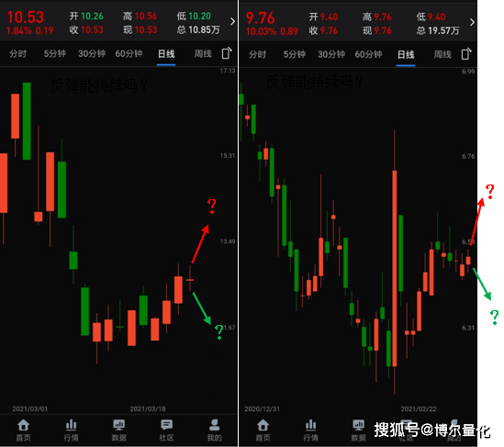Image resolution: width=504 pixels, height=447 pixels.
Task: Open 社区 community icon in left panel
Action: [166, 430]
